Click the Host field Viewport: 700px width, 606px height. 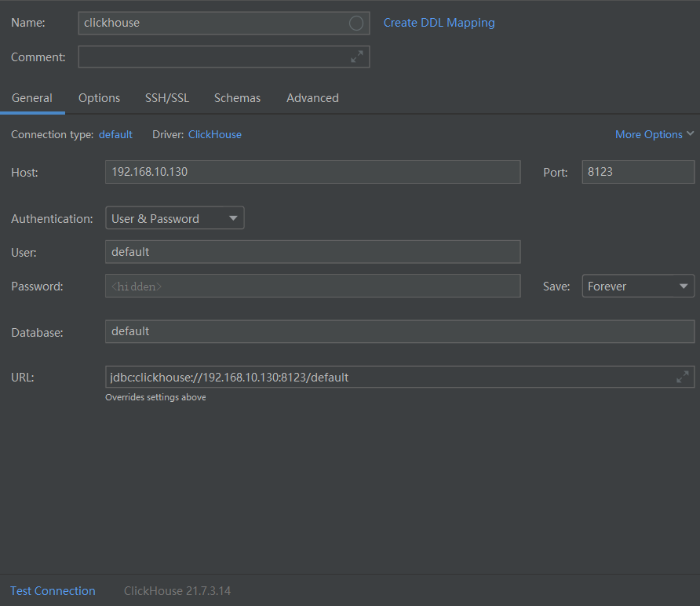coord(313,172)
